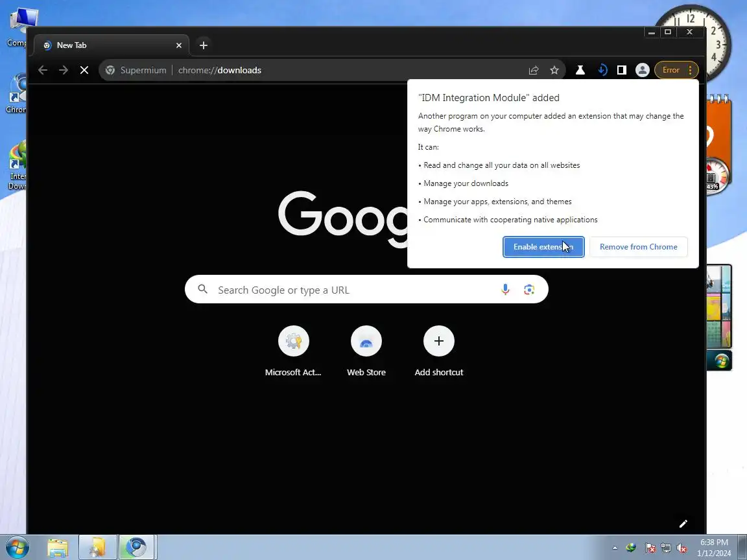Open the Chrome Labs flask icon
Image resolution: width=747 pixels, height=560 pixels.
tap(580, 70)
